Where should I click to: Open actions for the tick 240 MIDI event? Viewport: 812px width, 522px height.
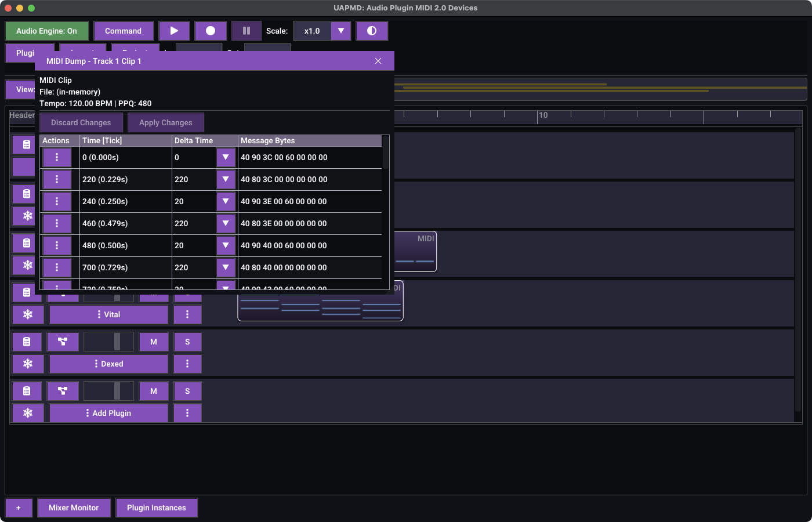click(x=57, y=201)
